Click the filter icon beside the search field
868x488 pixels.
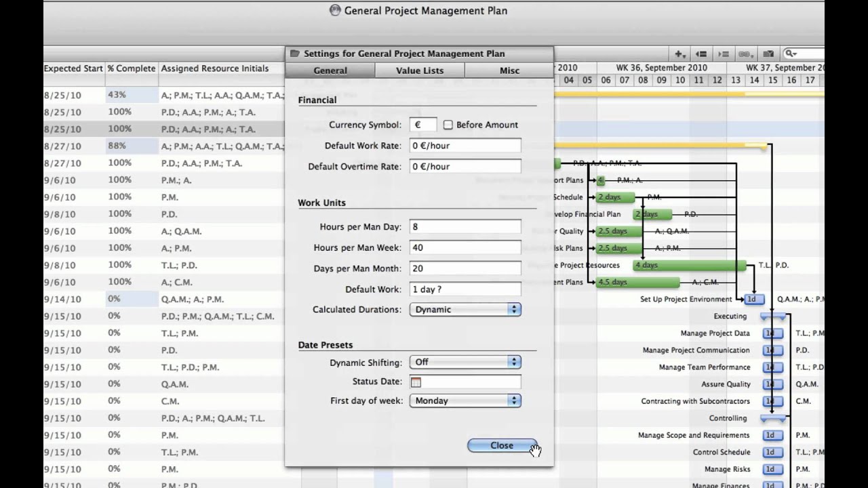[x=768, y=54]
